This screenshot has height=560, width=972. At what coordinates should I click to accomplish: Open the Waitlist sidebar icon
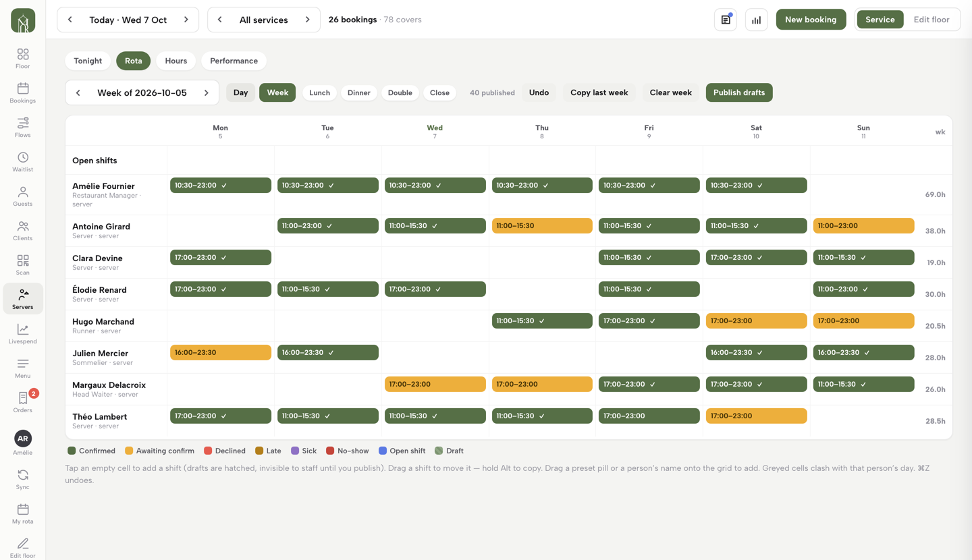(23, 161)
